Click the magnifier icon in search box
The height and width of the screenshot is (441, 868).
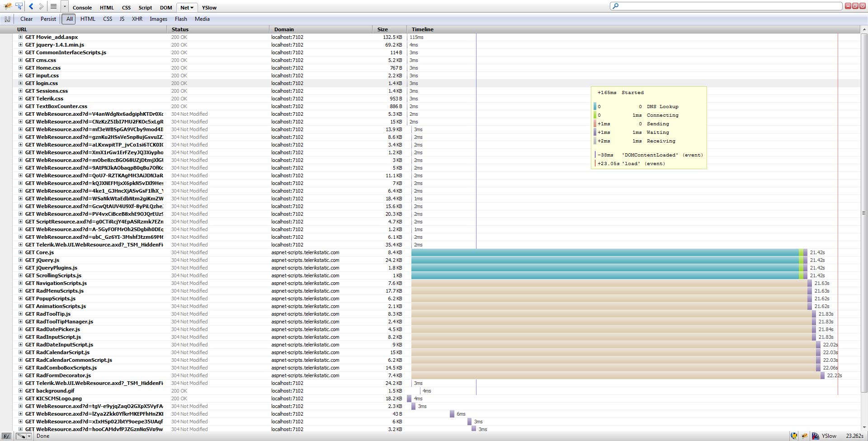(615, 6)
